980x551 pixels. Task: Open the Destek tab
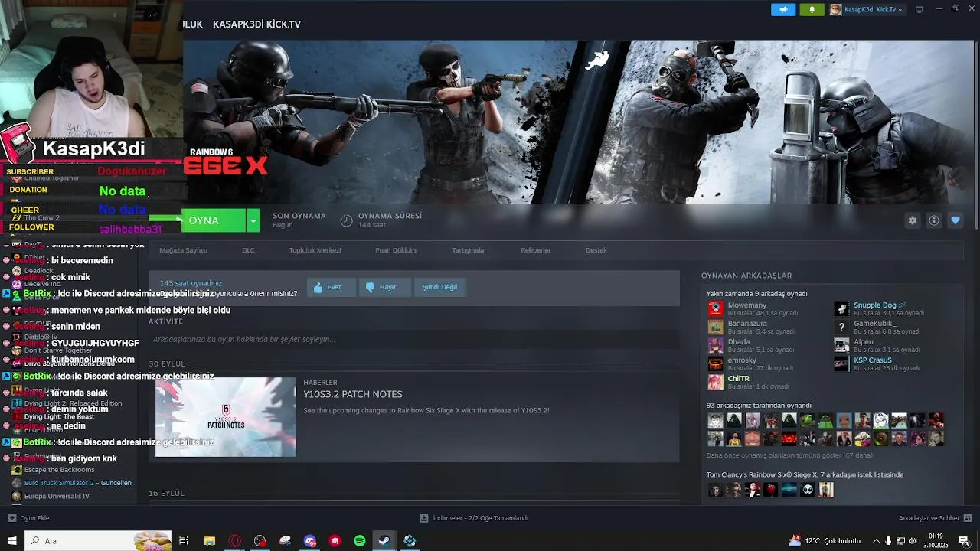[596, 250]
